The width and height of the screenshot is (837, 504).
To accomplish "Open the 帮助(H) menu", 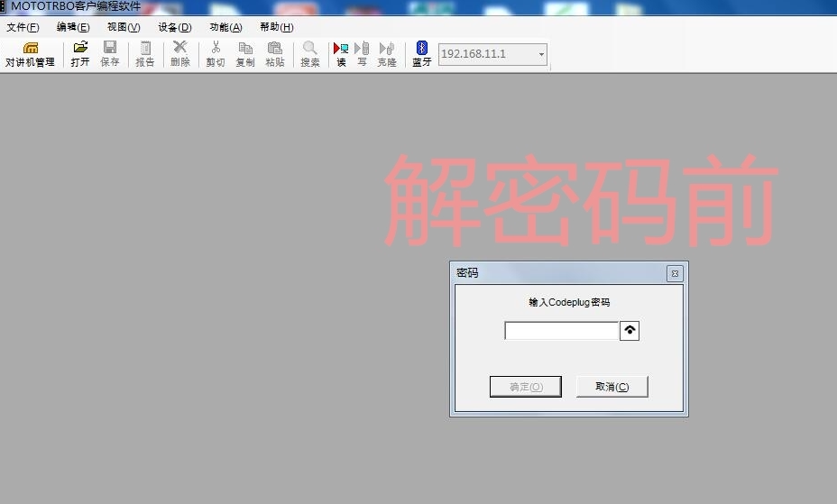I will click(277, 27).
